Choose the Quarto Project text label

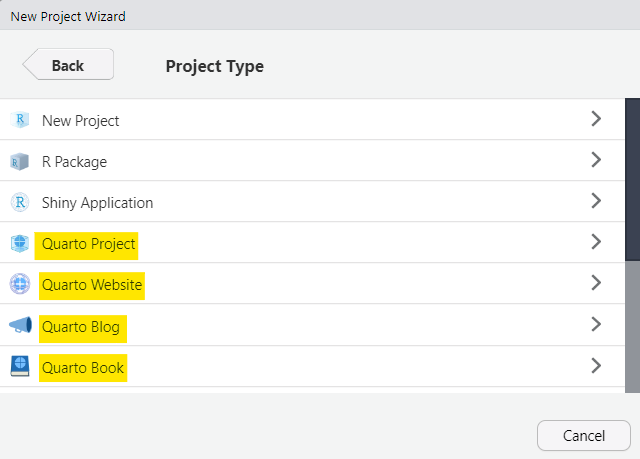[x=88, y=244]
